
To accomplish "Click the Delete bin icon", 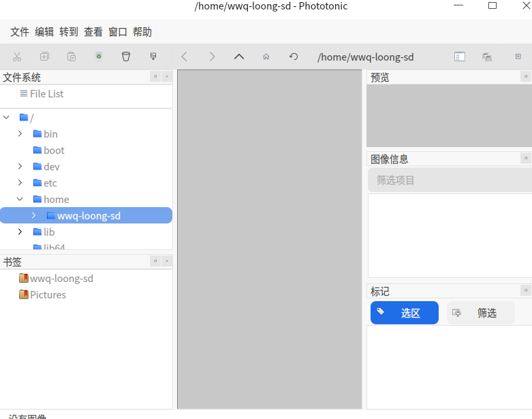I will click(126, 57).
